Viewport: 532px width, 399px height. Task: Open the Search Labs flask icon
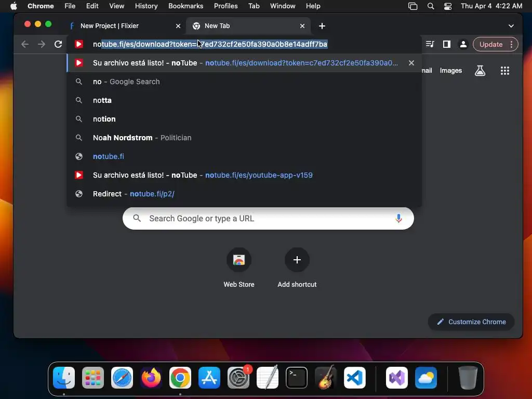pyautogui.click(x=480, y=71)
